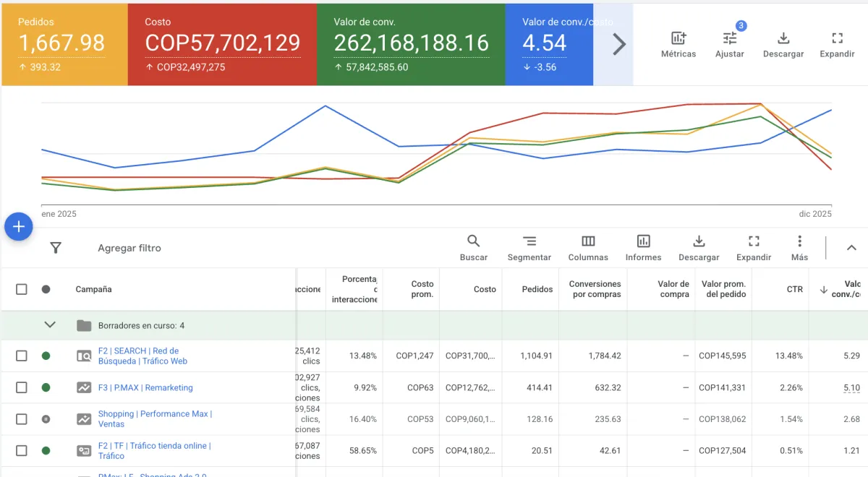Check the F2 TF Tráfico tienda online checkbox
868x477 pixels.
pyautogui.click(x=22, y=451)
